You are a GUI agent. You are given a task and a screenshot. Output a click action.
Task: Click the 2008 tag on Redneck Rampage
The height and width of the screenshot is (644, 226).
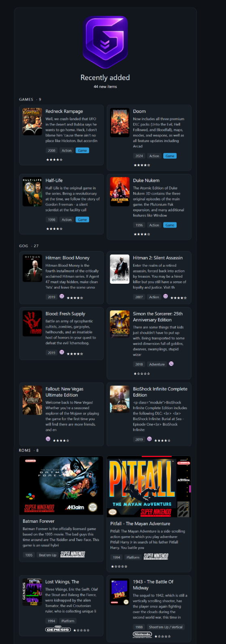pos(51,150)
